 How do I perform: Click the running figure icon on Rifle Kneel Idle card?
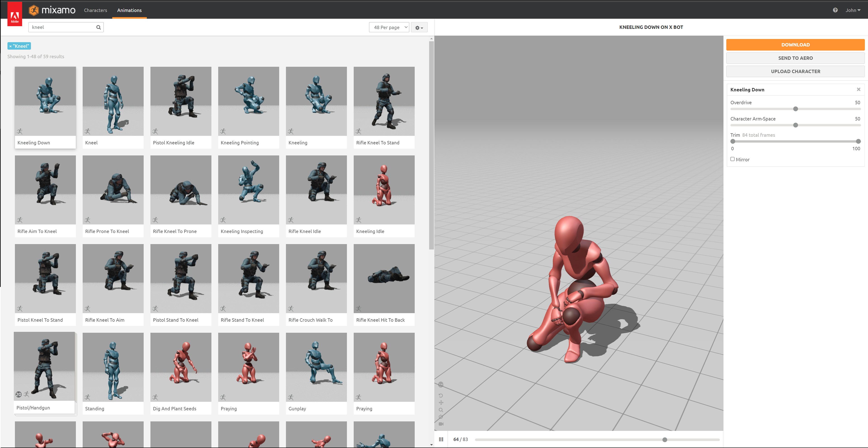tap(291, 220)
